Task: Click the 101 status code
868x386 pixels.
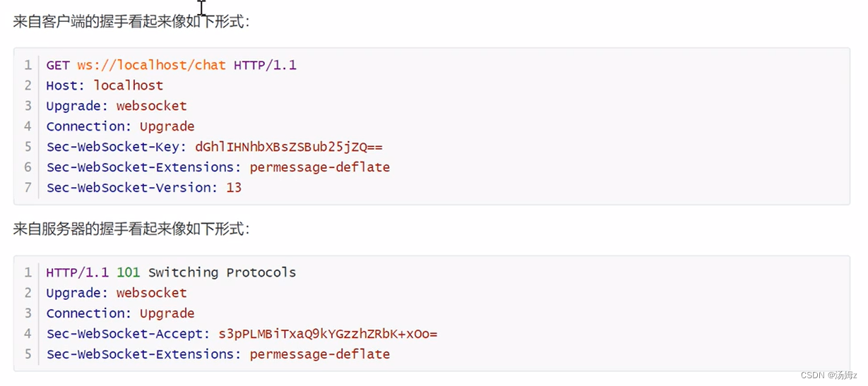Action: [x=129, y=272]
